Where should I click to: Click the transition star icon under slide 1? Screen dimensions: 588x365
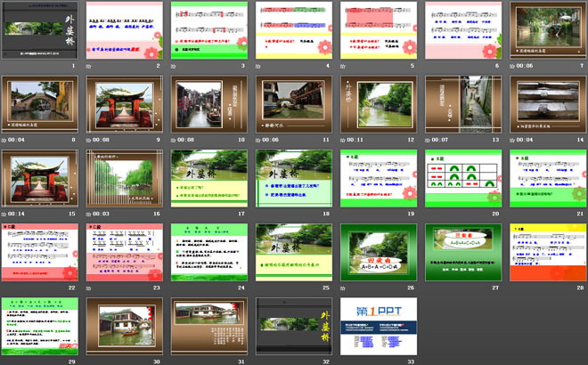5,66
